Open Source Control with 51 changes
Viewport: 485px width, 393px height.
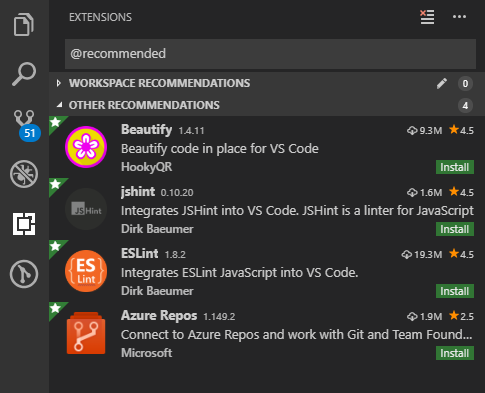(x=26, y=125)
